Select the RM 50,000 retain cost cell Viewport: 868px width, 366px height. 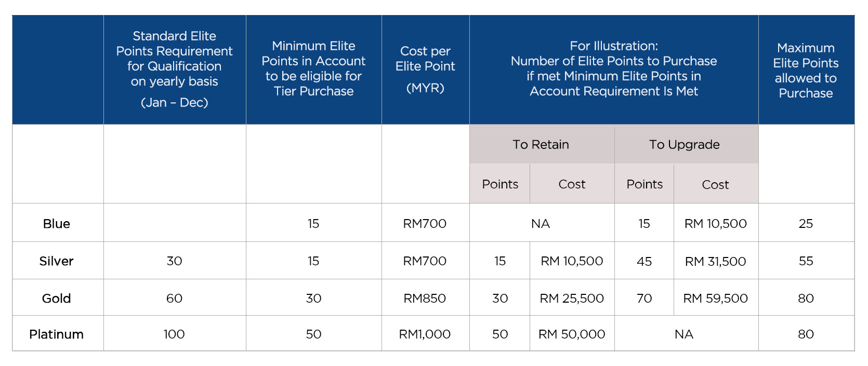572,334
